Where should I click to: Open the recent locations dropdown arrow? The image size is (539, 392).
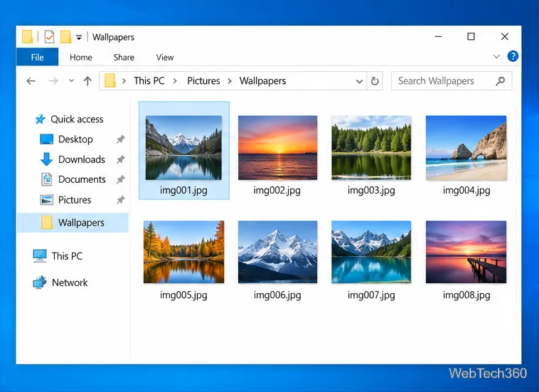[72, 81]
